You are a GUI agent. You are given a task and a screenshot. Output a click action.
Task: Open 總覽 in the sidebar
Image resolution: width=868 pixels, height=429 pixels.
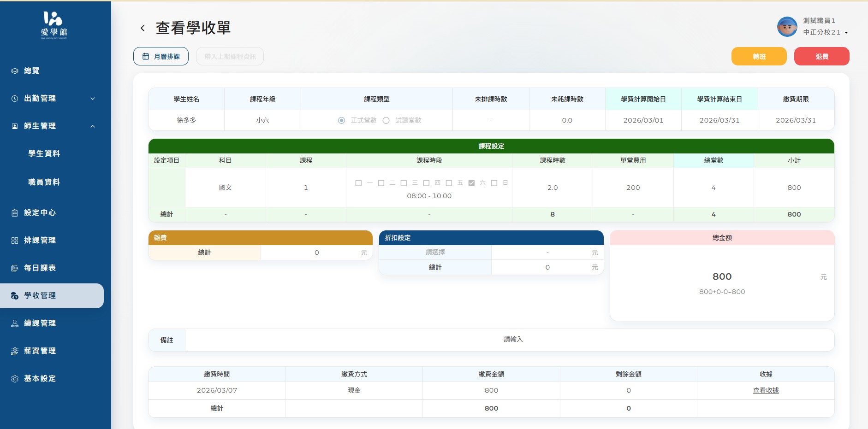(x=32, y=71)
